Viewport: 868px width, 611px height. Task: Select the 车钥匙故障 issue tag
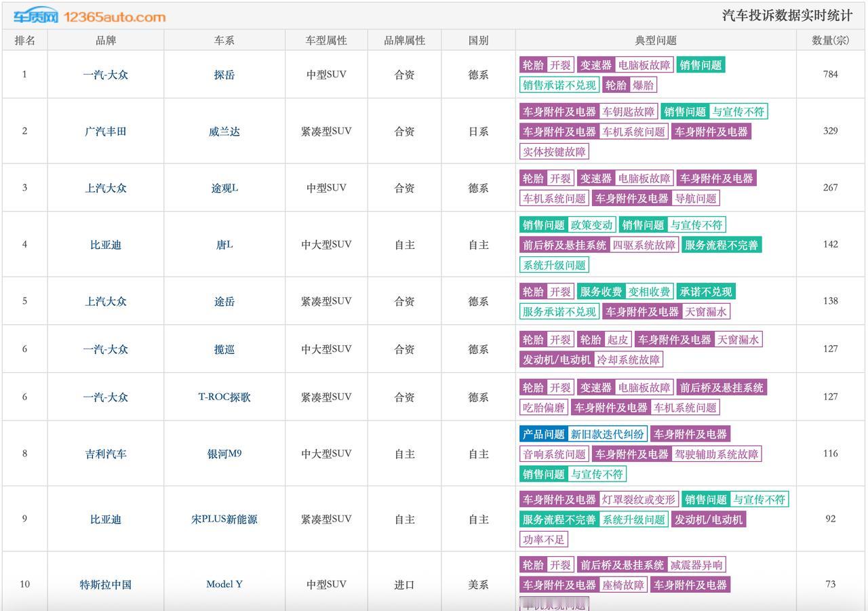(x=629, y=112)
